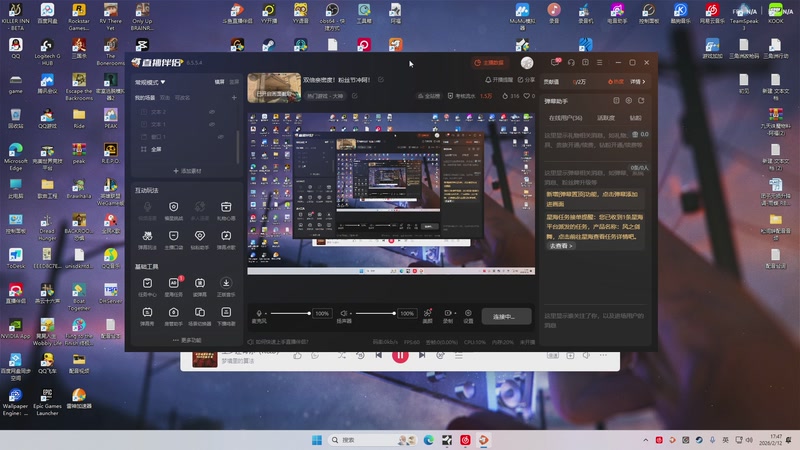Adjust the 麦克风 volume slider
Image resolution: width=800 pixels, height=450 pixels.
(290, 313)
